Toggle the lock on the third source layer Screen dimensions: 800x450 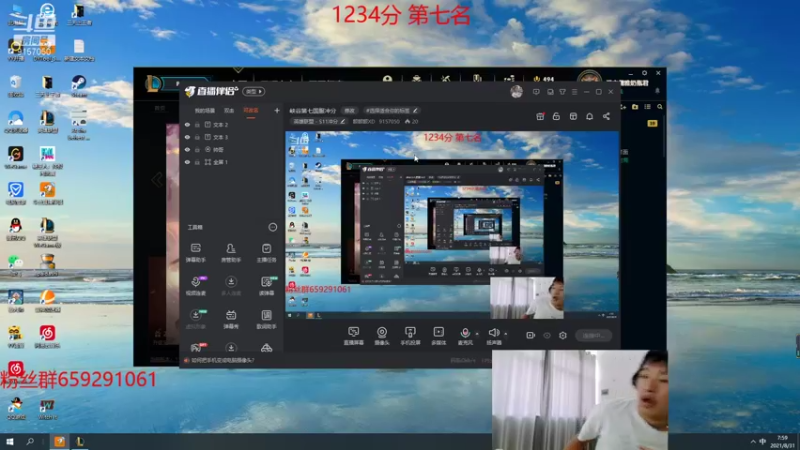pos(197,150)
